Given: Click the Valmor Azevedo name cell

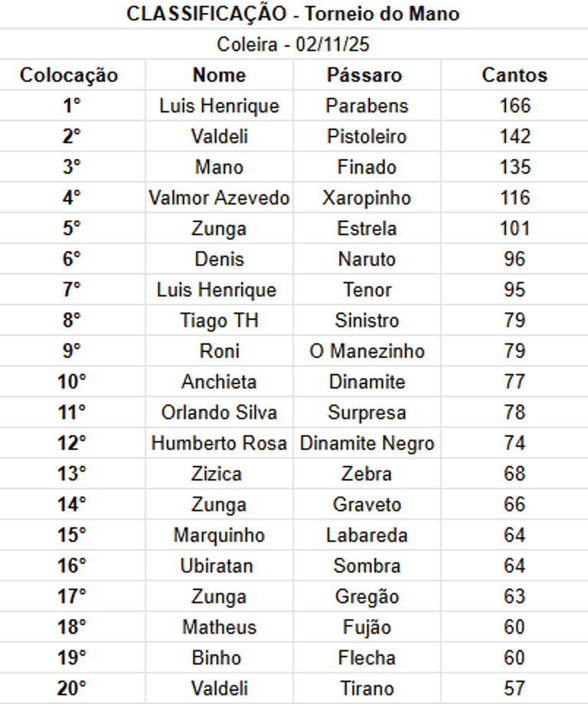Looking at the screenshot, I should [219, 197].
